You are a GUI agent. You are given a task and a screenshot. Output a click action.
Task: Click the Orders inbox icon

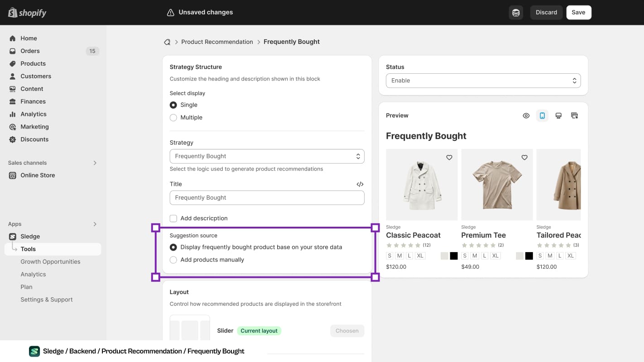pos(13,51)
